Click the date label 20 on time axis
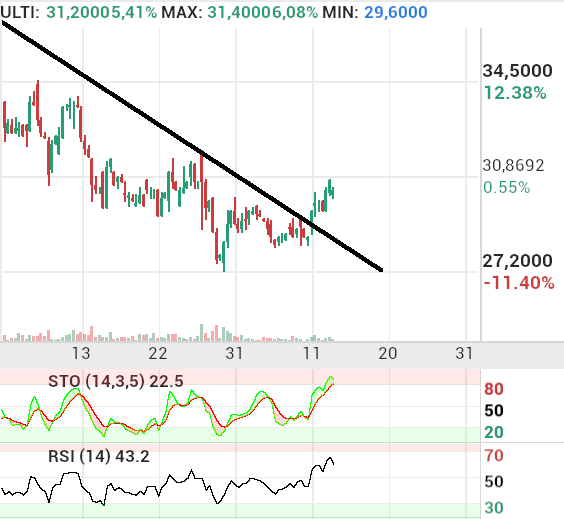Image resolution: width=564 pixels, height=519 pixels. coord(388,354)
